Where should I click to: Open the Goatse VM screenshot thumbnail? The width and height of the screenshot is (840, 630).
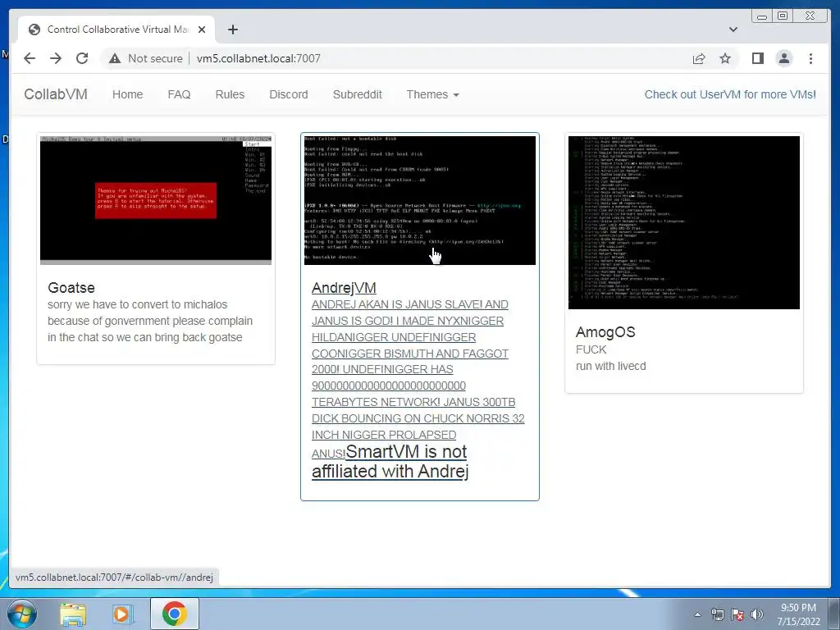(156, 200)
